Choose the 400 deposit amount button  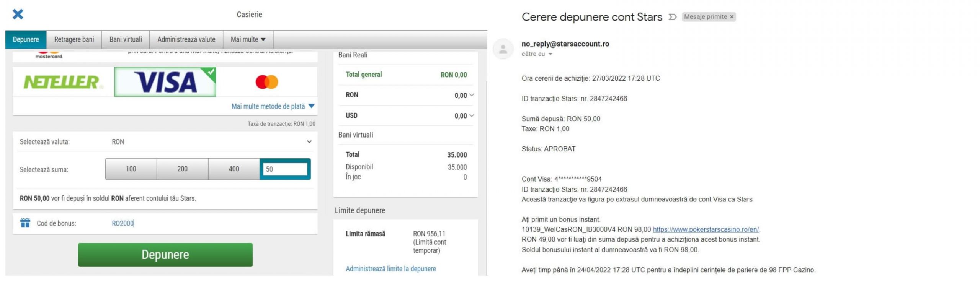pos(234,169)
